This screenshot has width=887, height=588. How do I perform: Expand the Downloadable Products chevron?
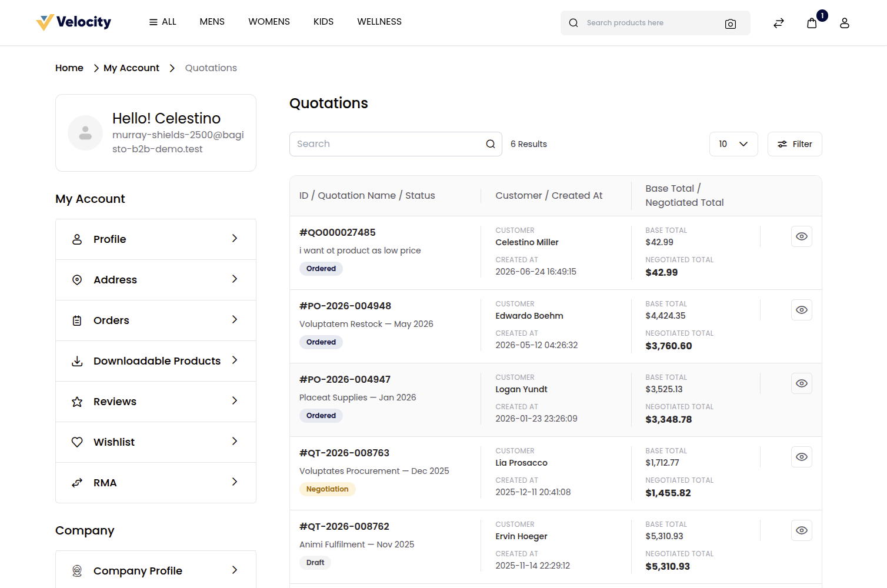[235, 360]
